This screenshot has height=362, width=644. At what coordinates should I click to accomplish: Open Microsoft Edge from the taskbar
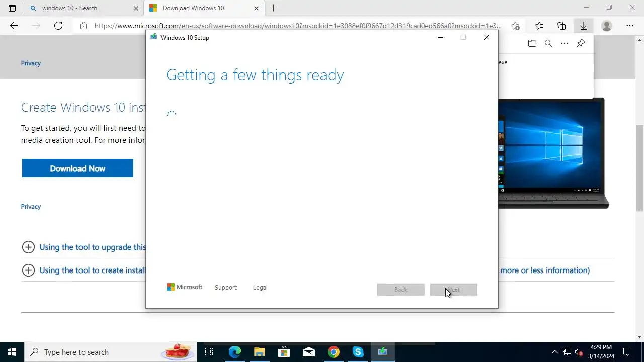(235, 352)
